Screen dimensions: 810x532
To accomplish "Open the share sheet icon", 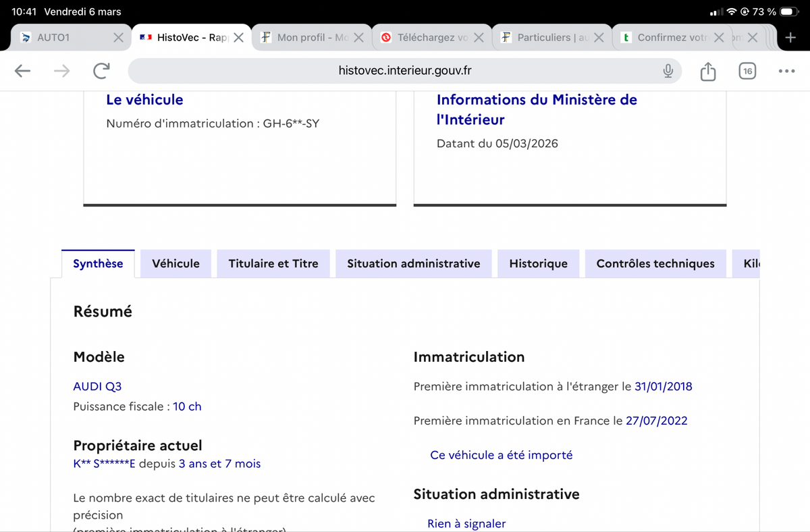I will point(707,71).
